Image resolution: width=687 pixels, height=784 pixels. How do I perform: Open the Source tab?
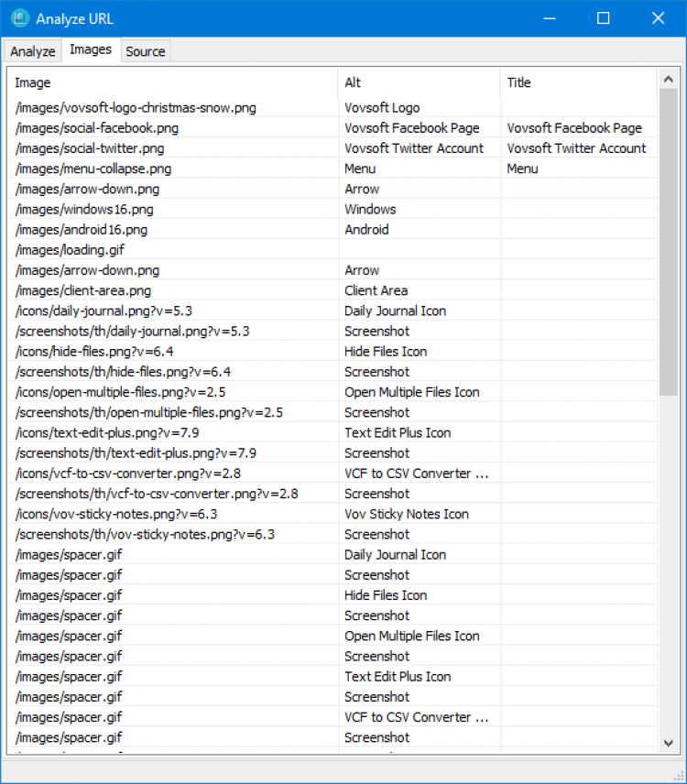tap(145, 51)
